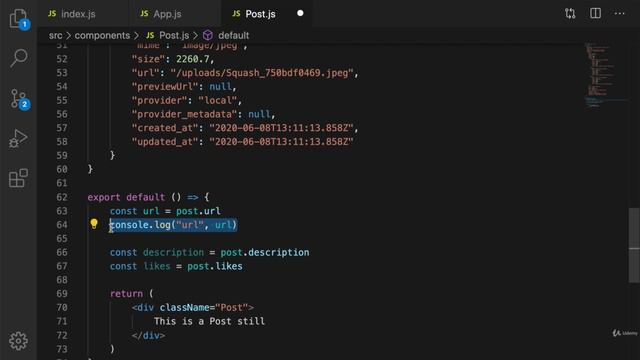Click 'post.description' in line 66
This screenshot has width=640, height=360.
(264, 252)
